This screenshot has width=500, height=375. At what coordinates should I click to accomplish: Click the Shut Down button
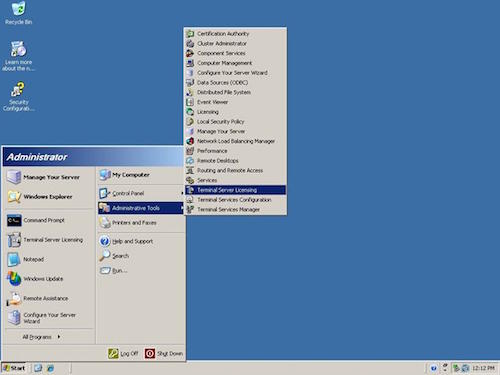coord(164,354)
